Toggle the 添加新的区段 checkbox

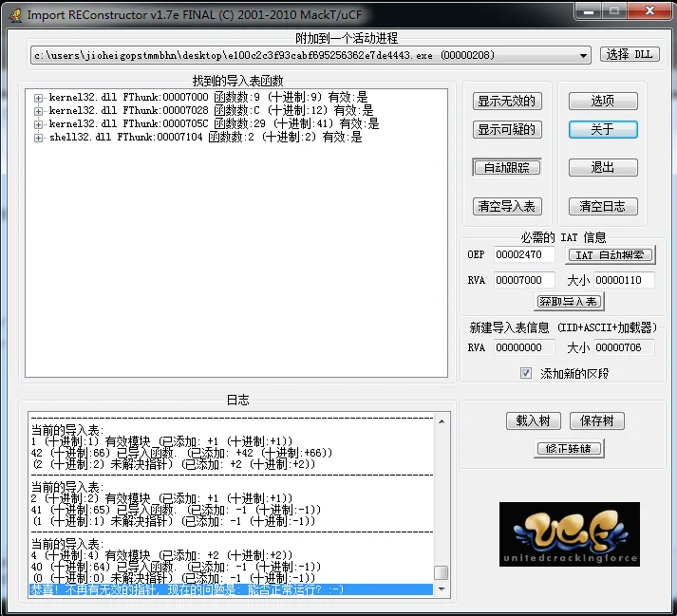tap(526, 373)
